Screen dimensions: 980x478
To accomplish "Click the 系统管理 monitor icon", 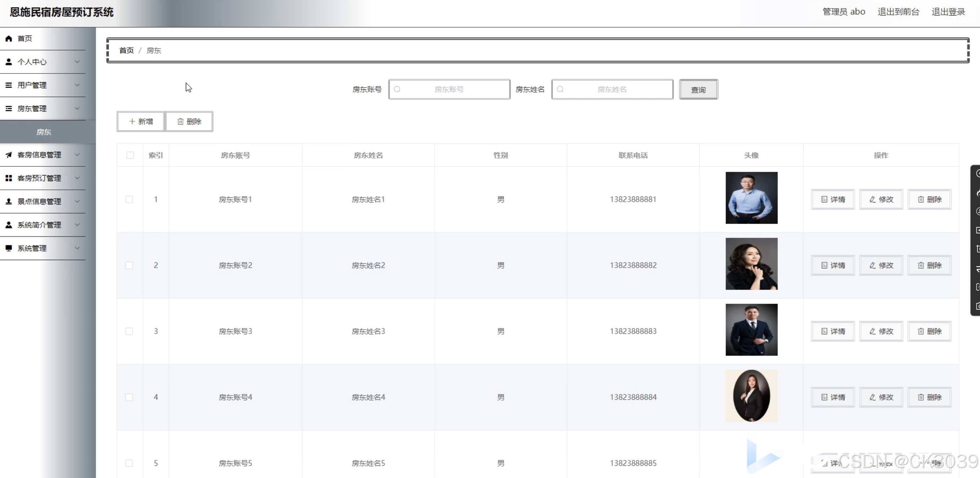I will click(x=9, y=248).
